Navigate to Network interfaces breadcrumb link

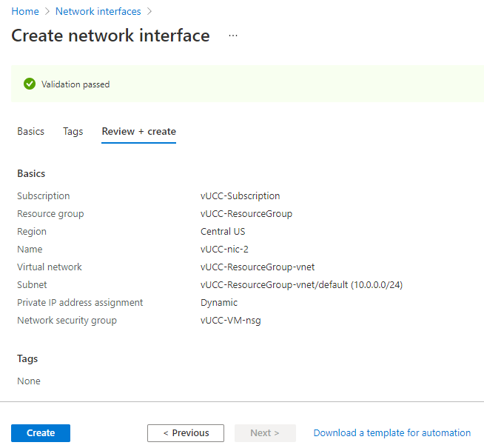point(98,12)
